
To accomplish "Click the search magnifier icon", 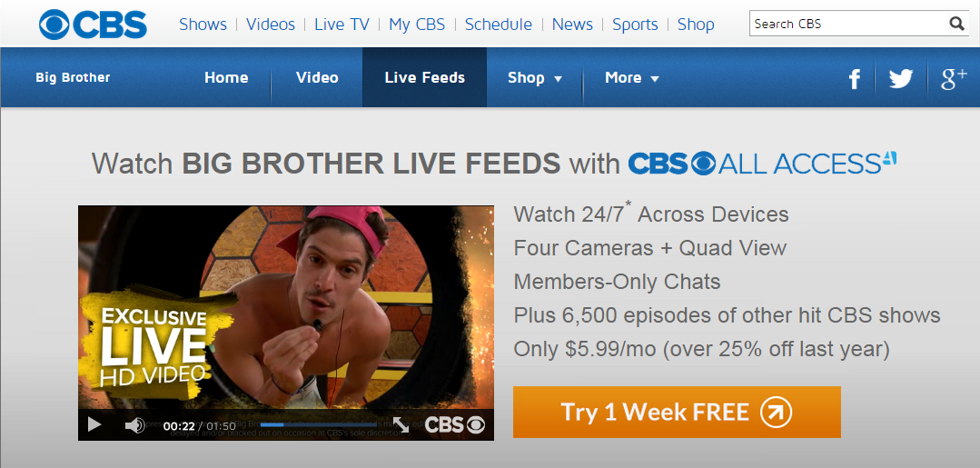I will pos(956,24).
